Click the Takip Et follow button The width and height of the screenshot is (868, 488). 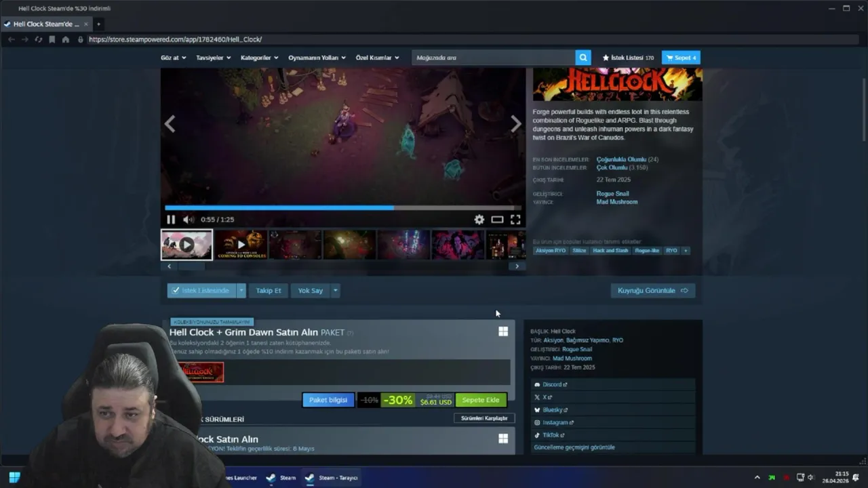pyautogui.click(x=269, y=291)
